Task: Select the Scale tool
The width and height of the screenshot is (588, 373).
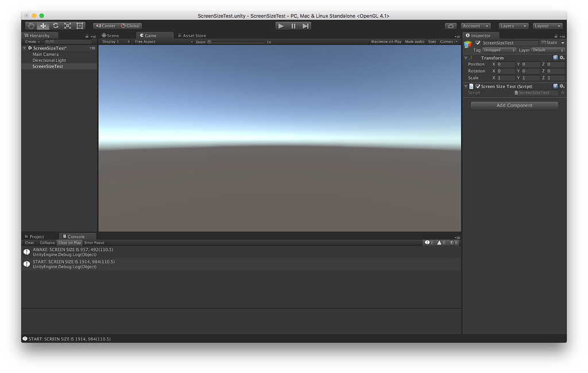Action: [x=67, y=25]
